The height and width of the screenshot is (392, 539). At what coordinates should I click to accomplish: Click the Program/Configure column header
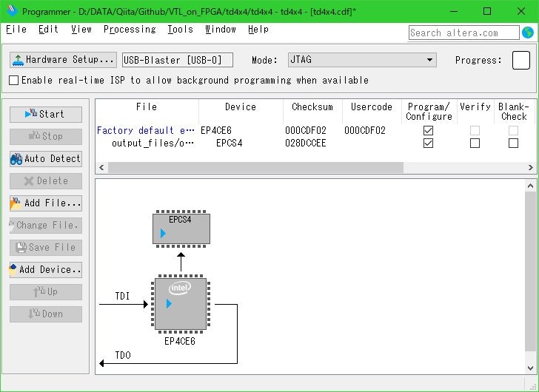click(429, 112)
